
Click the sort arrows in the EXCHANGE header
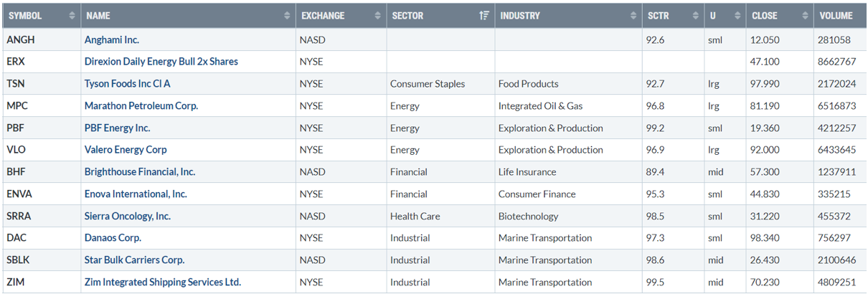point(379,16)
